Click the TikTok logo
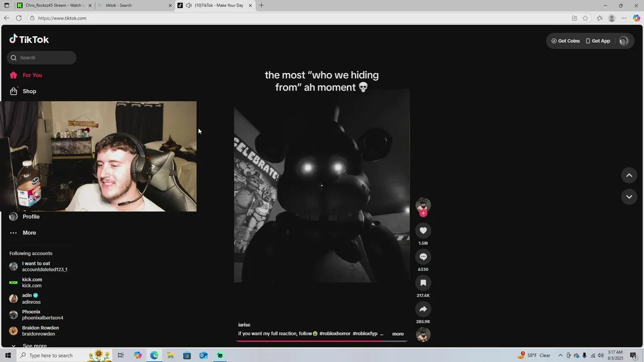Image resolution: width=644 pixels, height=362 pixels. [29, 39]
